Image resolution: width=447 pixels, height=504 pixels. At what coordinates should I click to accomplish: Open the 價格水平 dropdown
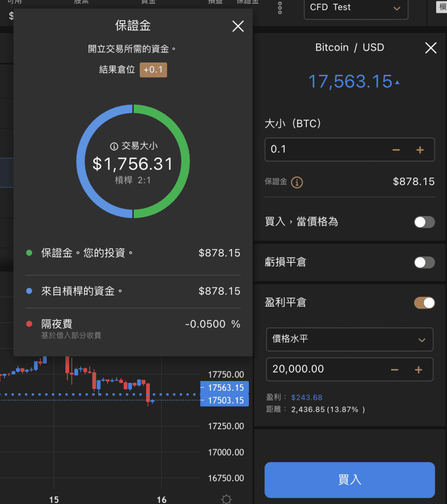(349, 340)
